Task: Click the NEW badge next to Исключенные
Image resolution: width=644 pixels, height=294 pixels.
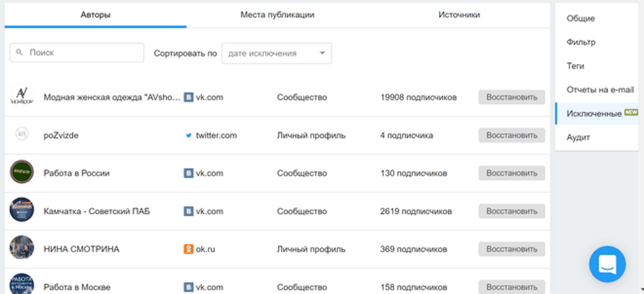Action: click(x=631, y=112)
